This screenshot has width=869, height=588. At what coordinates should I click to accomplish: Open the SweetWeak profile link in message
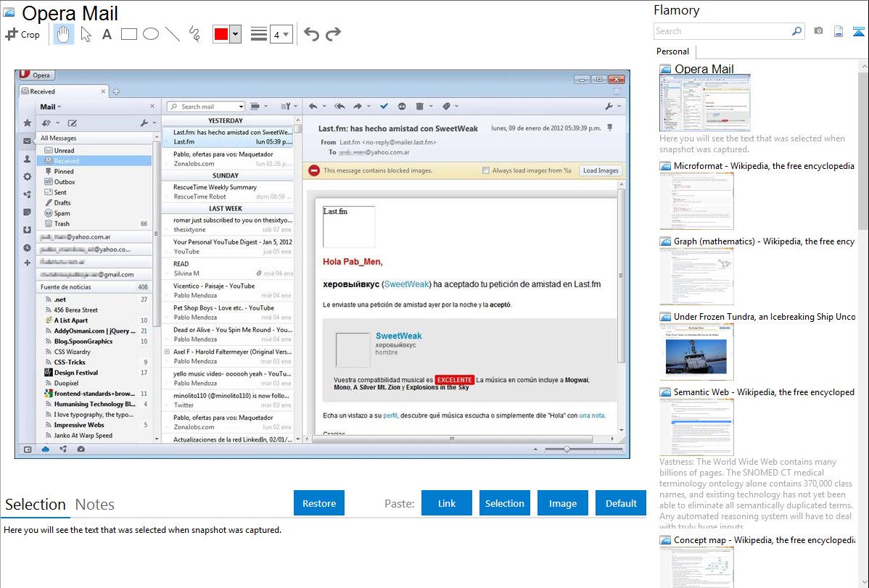coord(406,284)
